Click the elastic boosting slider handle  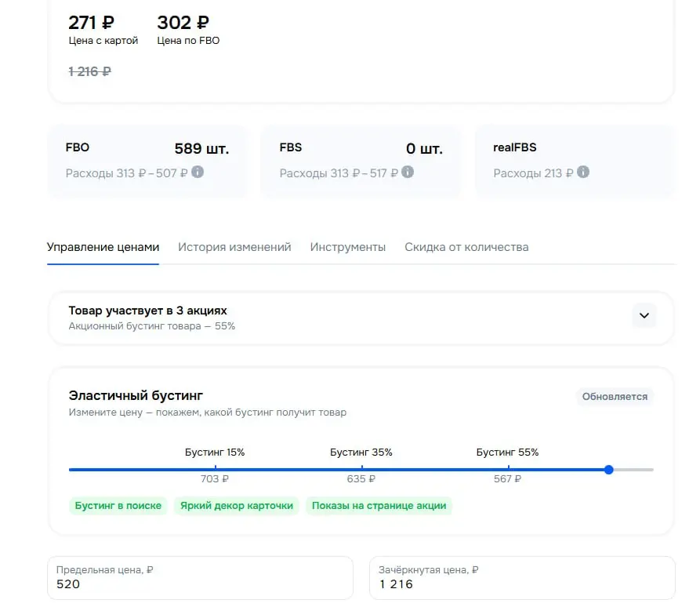click(608, 470)
